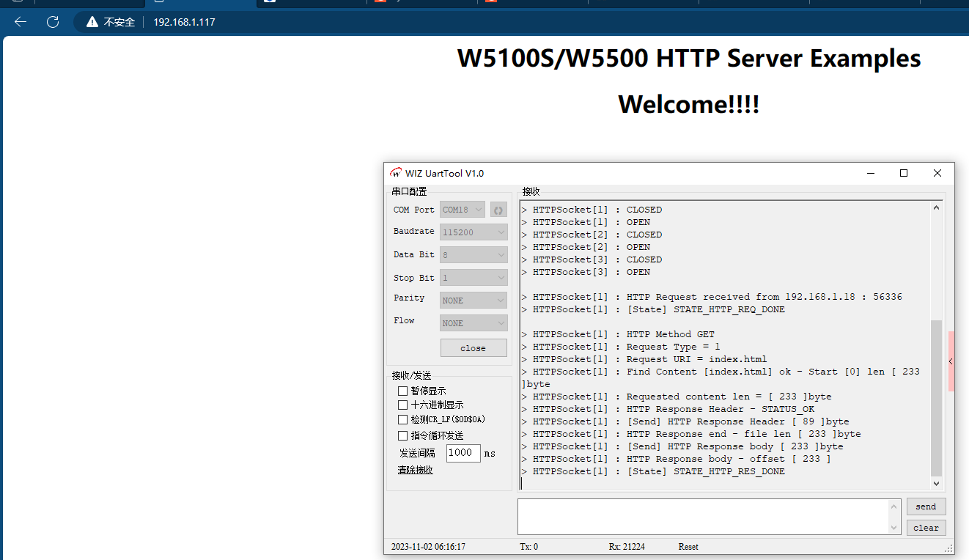969x560 pixels.
Task: Maximize the WIZ UartTool window
Action: pyautogui.click(x=904, y=174)
